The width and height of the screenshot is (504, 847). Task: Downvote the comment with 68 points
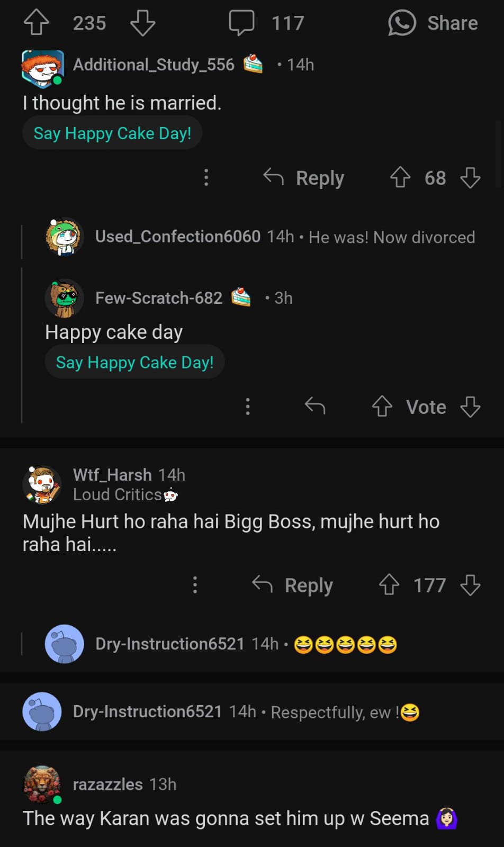[470, 178]
